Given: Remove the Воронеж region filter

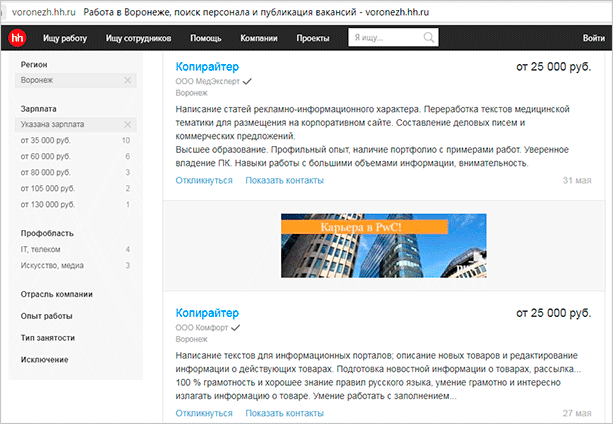Looking at the screenshot, I should (127, 80).
